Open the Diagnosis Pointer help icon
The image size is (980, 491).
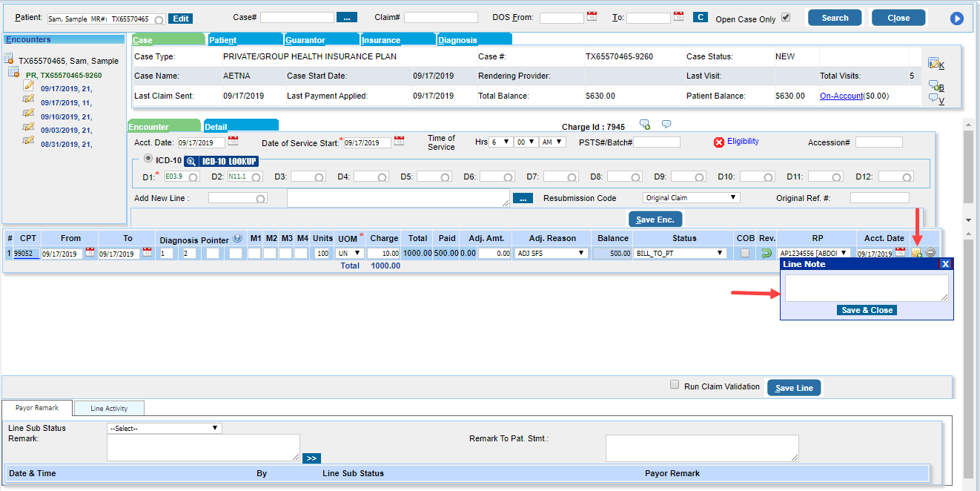click(237, 238)
